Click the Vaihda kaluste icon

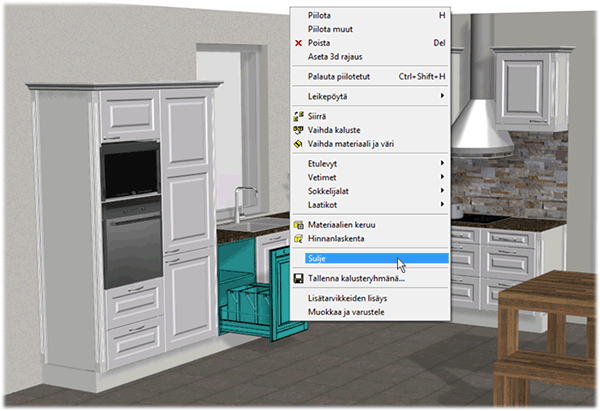[298, 130]
